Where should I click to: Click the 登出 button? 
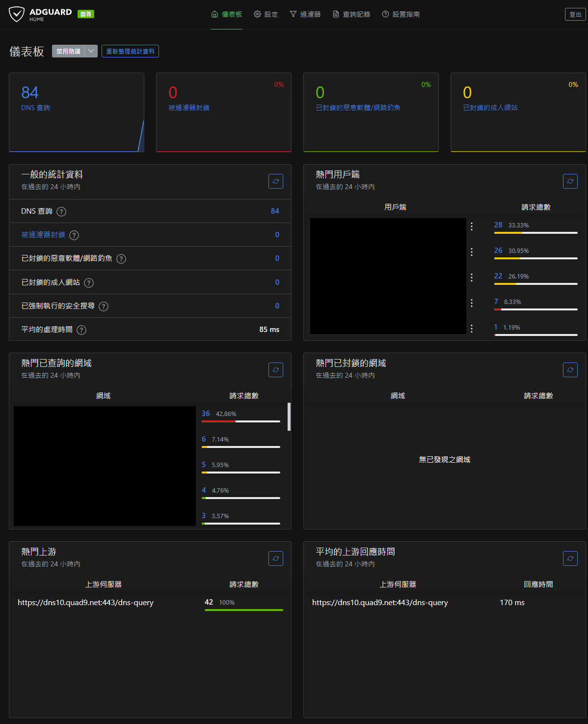point(575,14)
